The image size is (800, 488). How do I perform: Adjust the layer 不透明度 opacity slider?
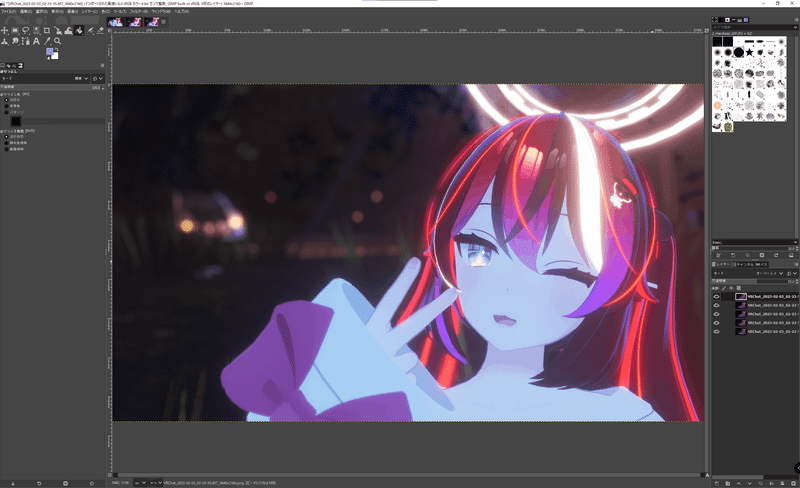pos(755,281)
